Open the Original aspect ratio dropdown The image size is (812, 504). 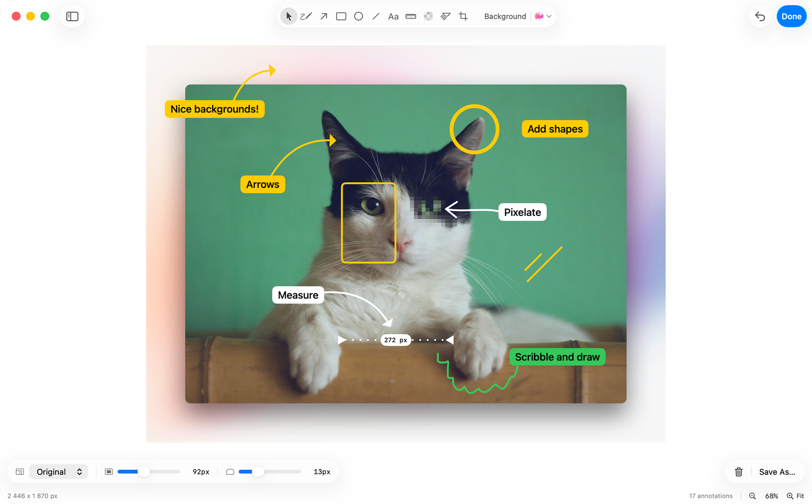tap(59, 472)
